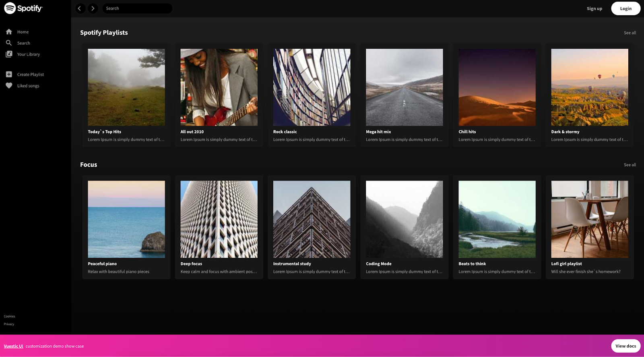Click the Spotify Playlists section heading
Image resolution: width=644 pixels, height=357 pixels.
104,33
